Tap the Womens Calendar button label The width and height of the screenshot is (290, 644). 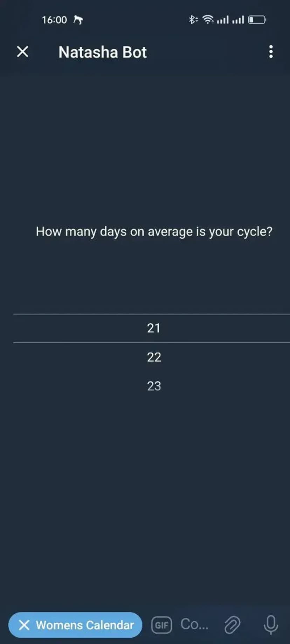85,625
